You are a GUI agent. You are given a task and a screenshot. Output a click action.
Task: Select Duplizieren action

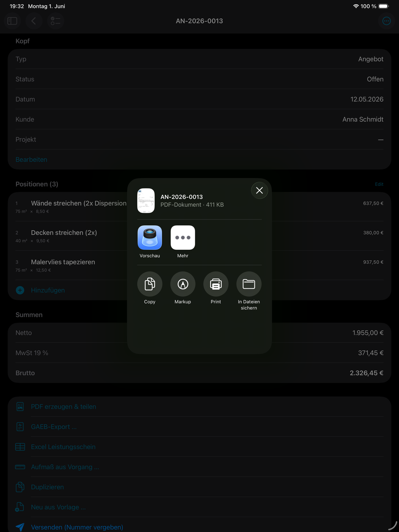(47, 487)
